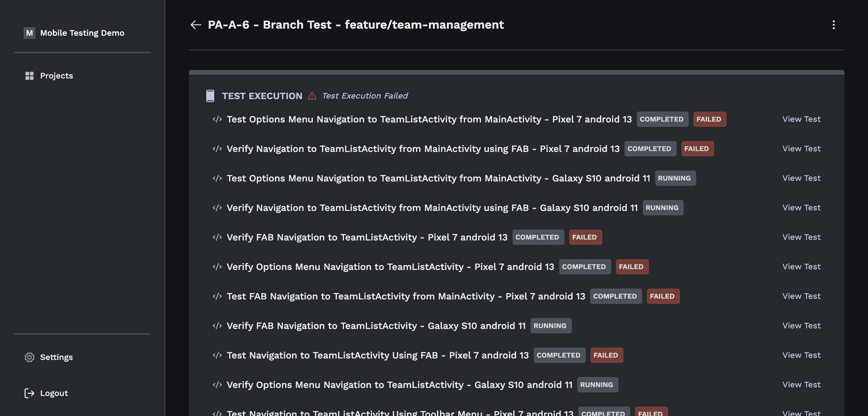Click the Logout arrow icon
Image resolution: width=868 pixels, height=416 pixels.
29,393
